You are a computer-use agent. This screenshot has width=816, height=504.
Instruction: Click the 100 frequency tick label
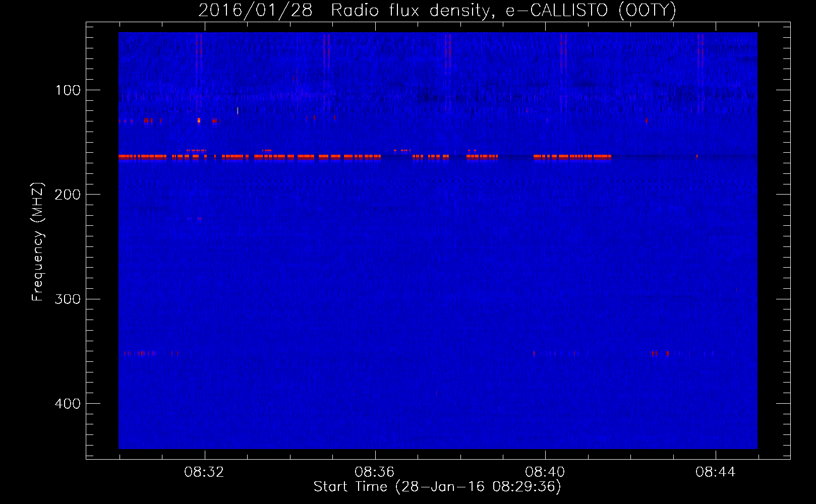click(x=68, y=90)
